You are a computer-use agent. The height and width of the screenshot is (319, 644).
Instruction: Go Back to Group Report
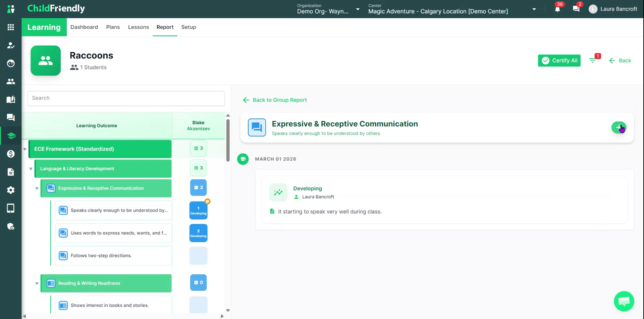(x=275, y=100)
